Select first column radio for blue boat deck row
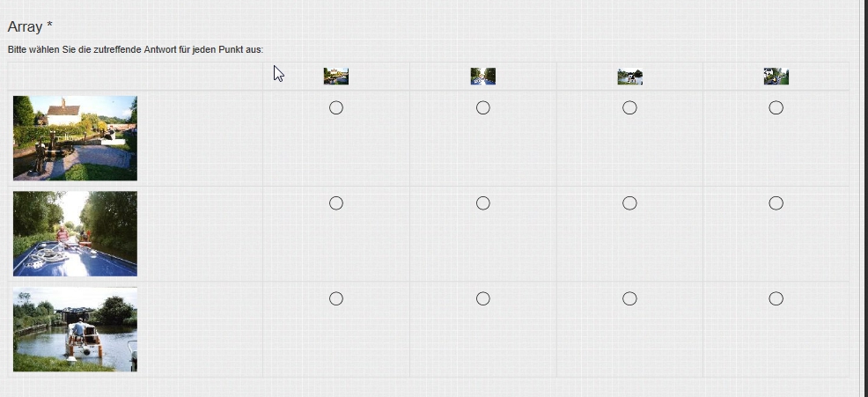This screenshot has width=868, height=397. (x=335, y=203)
